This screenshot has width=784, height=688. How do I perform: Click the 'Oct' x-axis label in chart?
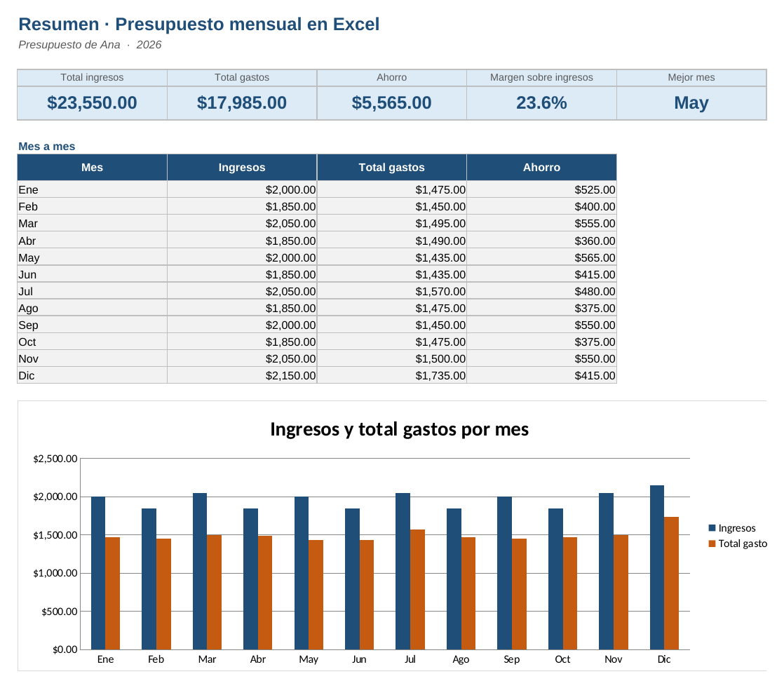562,659
